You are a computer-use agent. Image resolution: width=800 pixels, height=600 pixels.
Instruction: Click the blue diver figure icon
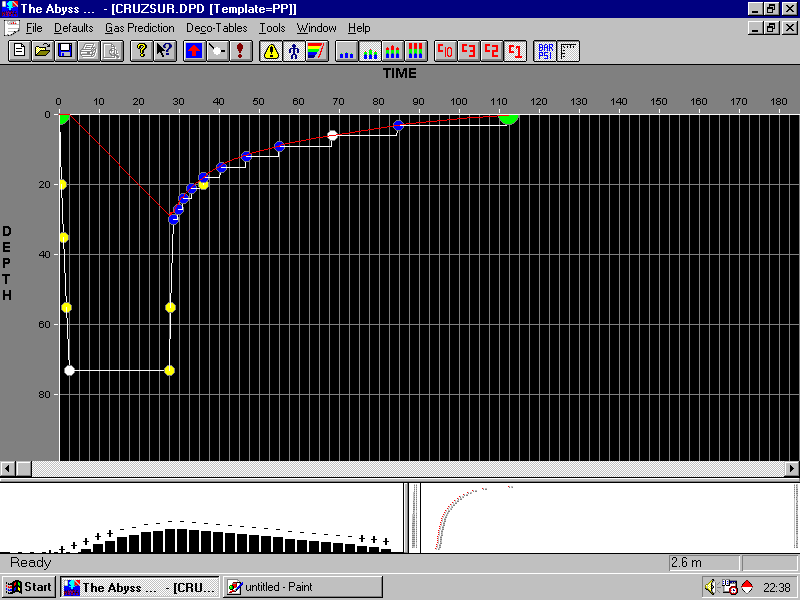tap(294, 51)
